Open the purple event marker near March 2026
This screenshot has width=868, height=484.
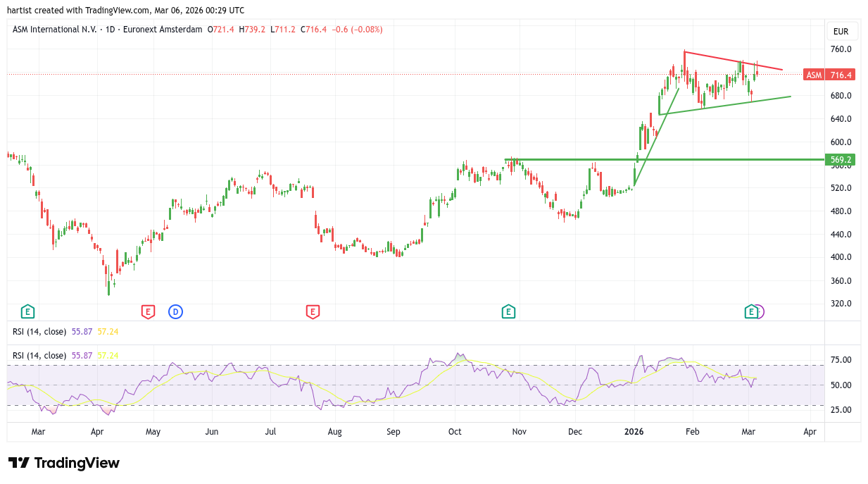point(760,311)
